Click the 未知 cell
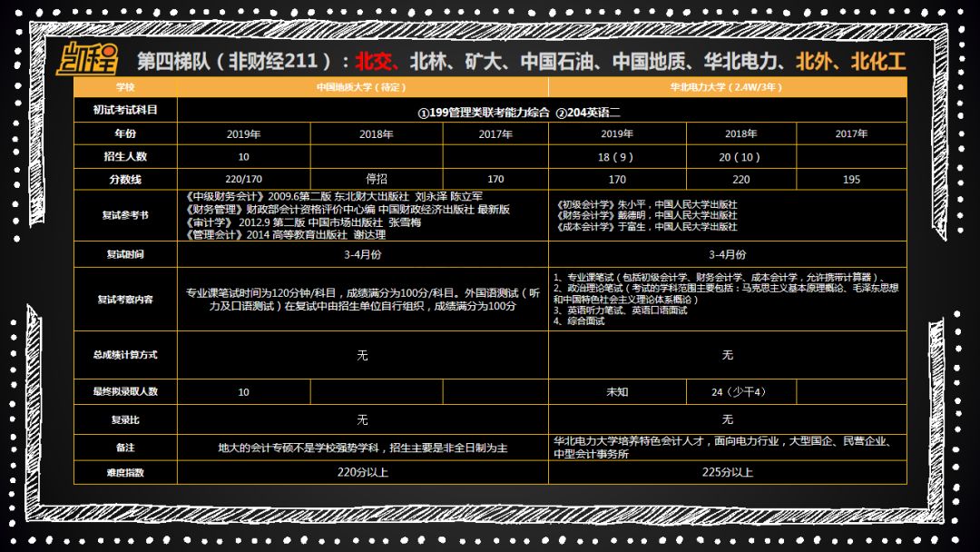 pyautogui.click(x=617, y=392)
